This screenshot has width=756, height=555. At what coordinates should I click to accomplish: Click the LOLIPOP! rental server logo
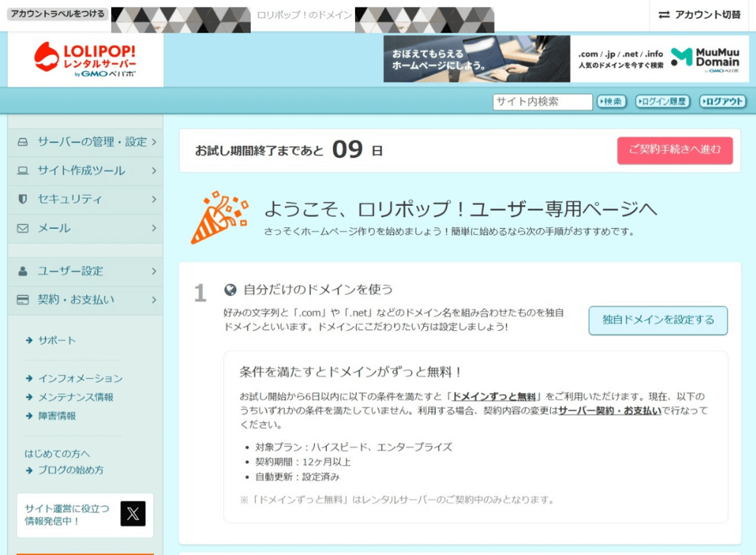(85, 59)
